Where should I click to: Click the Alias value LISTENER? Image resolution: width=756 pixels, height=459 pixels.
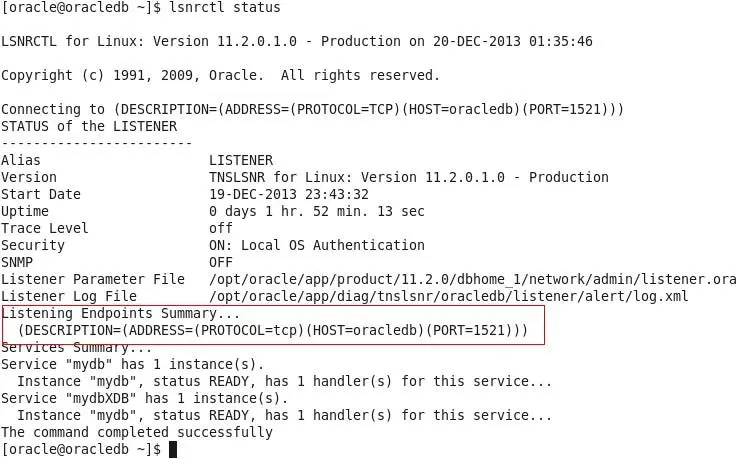241,160
